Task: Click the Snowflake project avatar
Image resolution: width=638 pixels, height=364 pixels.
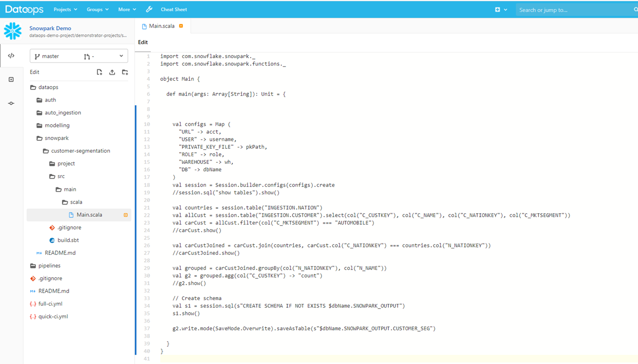Action: pos(11,31)
